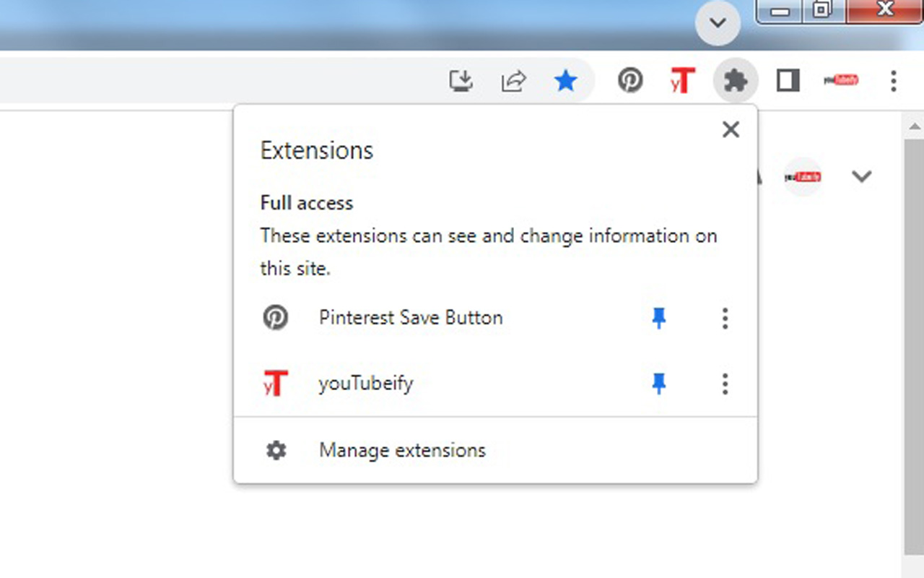Click the downward chevron in the title bar
The width and height of the screenshot is (924, 578).
tap(718, 22)
